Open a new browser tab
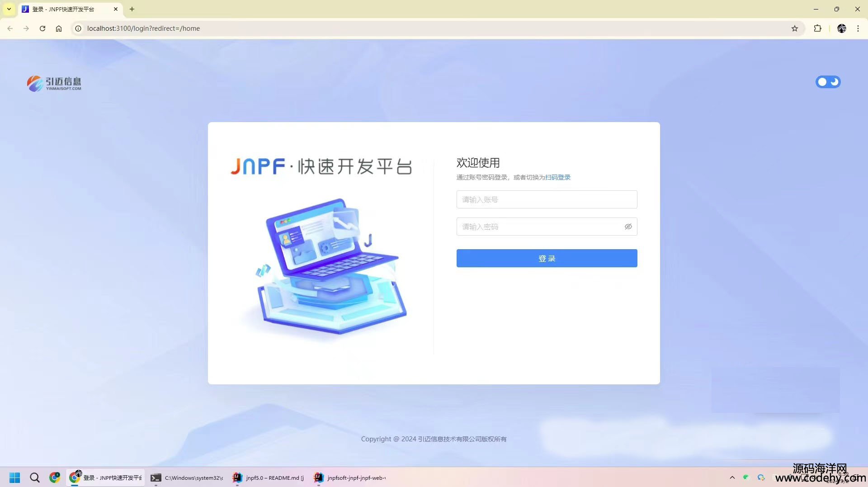The image size is (868, 487). click(x=132, y=9)
